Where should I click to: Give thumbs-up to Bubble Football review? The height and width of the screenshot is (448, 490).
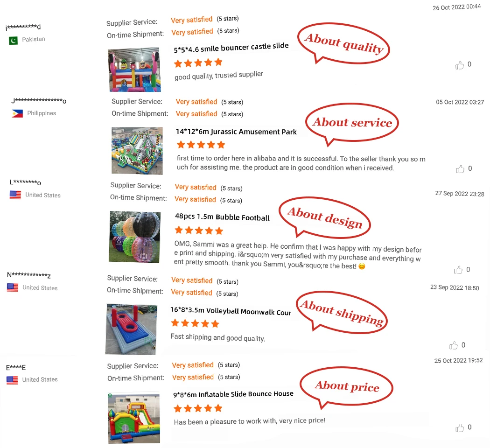(458, 270)
